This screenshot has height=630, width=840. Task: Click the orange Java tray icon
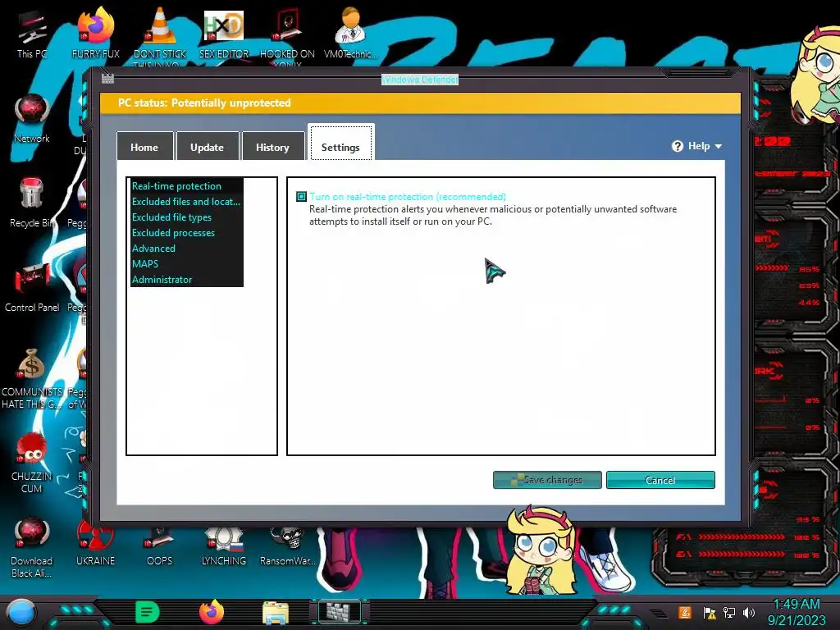pyautogui.click(x=685, y=612)
